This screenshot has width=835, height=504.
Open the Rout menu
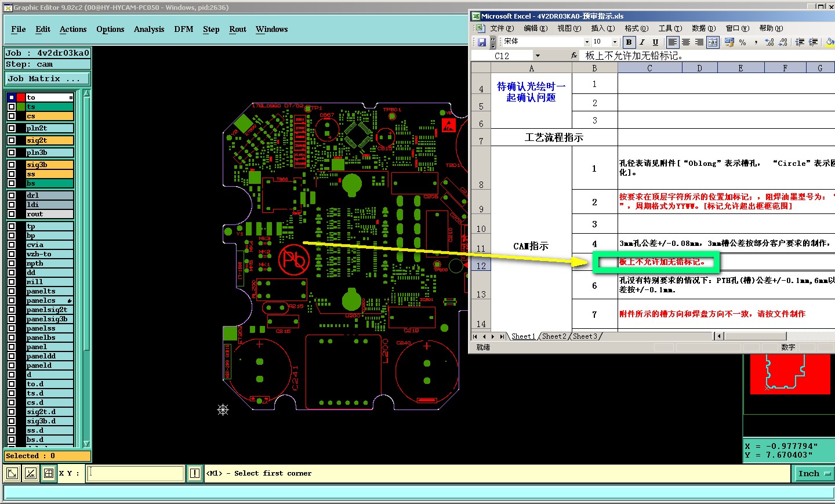[238, 29]
